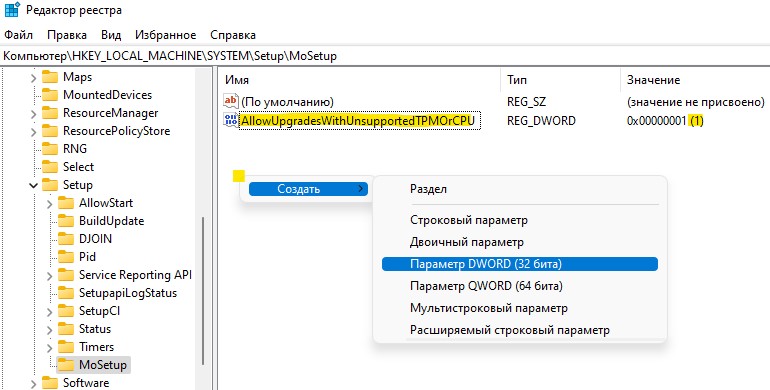Image resolution: width=770 pixels, height=390 pixels.
Task: Expand the ResourceManager key
Action: tap(33, 114)
